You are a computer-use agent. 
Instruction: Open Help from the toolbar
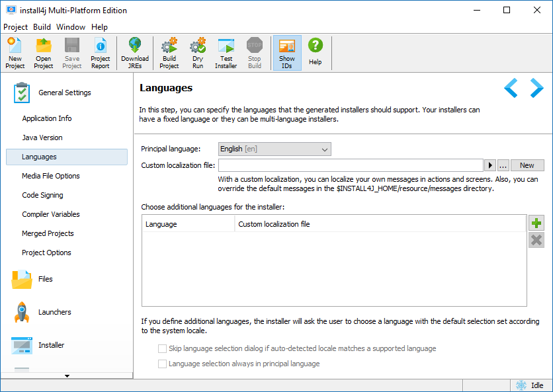click(x=316, y=53)
